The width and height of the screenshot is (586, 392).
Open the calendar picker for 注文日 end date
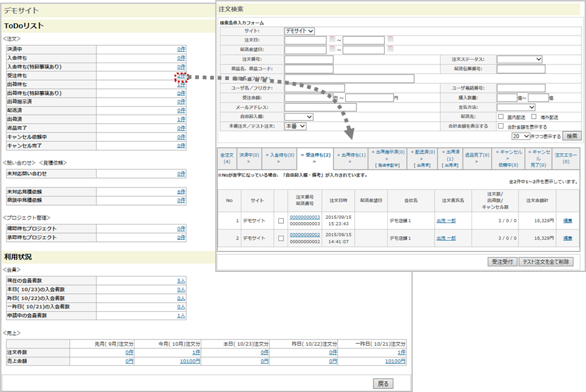(390, 39)
